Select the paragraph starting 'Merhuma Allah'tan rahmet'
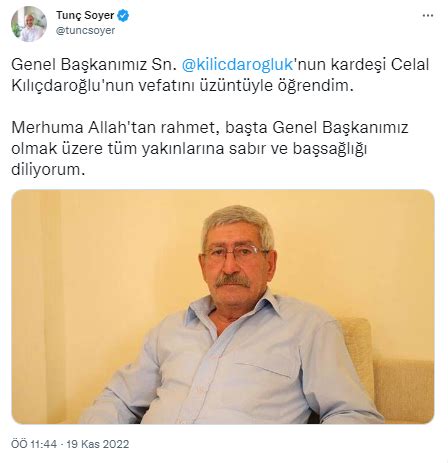Screen dimensions: 448x463 tap(210, 149)
